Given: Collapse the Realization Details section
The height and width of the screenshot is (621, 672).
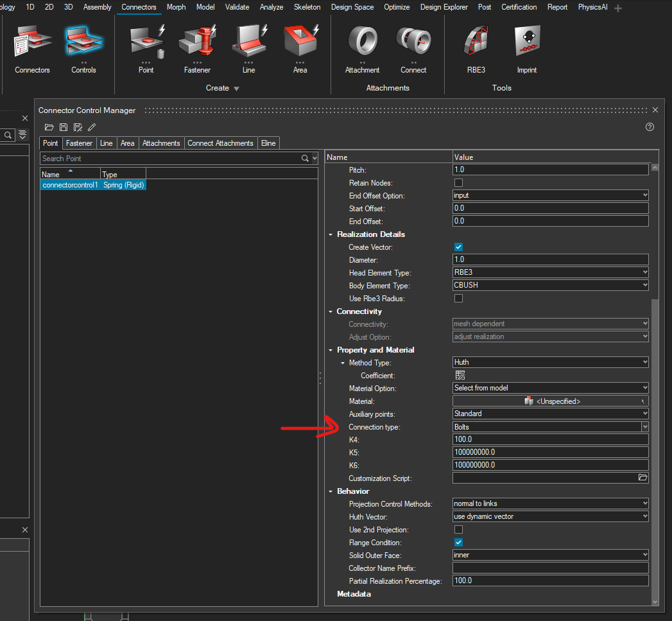Looking at the screenshot, I should click(x=331, y=234).
